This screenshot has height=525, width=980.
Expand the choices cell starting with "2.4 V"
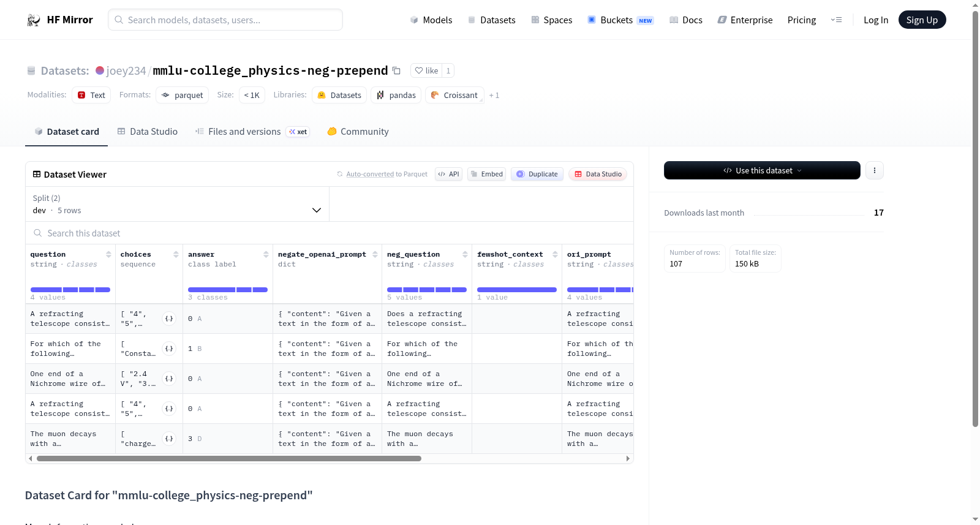[x=169, y=379]
